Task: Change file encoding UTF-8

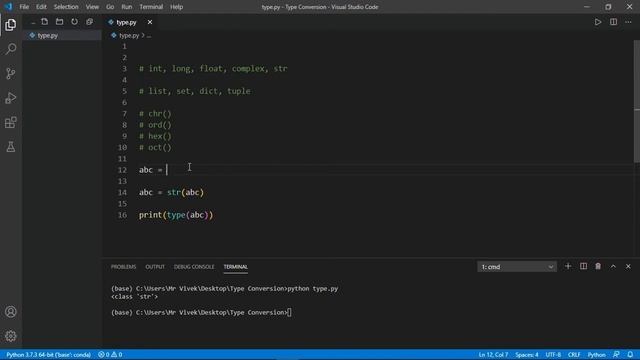Action: point(553,355)
